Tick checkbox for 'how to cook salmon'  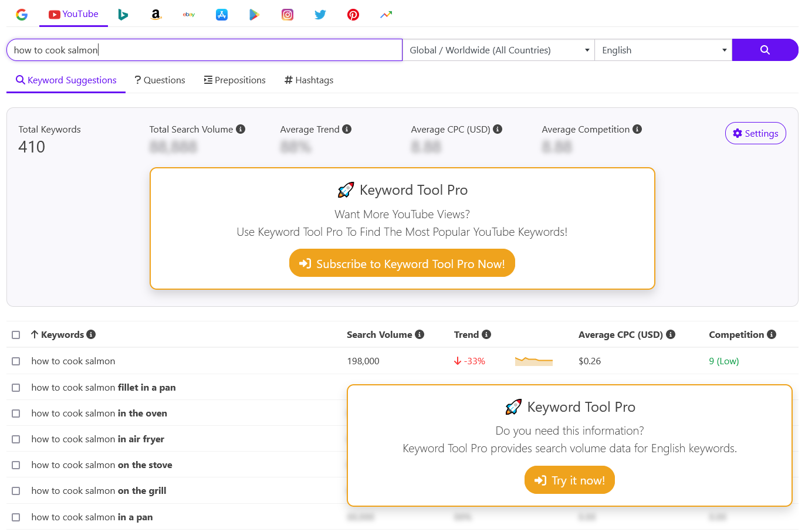coord(16,361)
